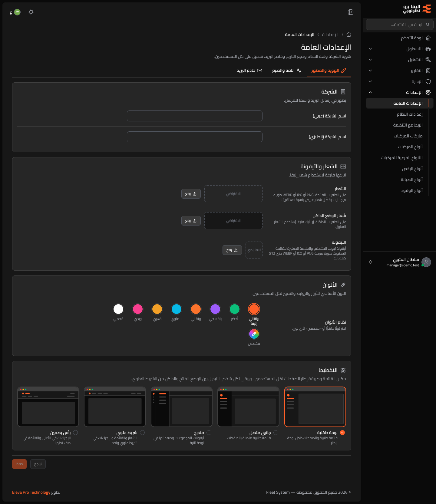Click the التشغيل wrench icon

428,60
